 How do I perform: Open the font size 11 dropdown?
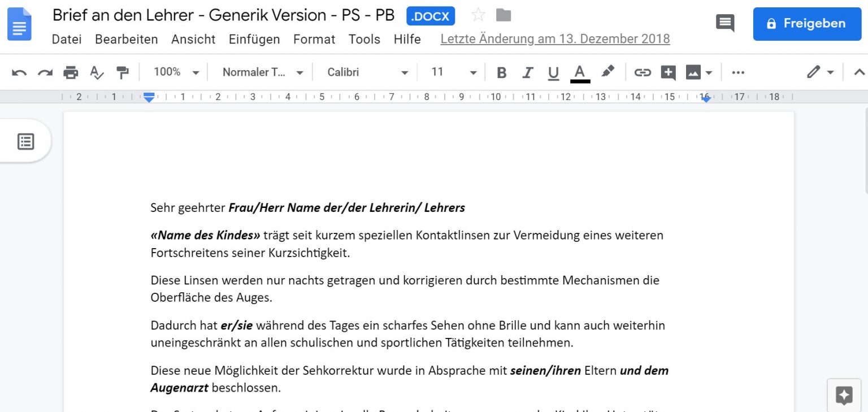[x=454, y=72]
